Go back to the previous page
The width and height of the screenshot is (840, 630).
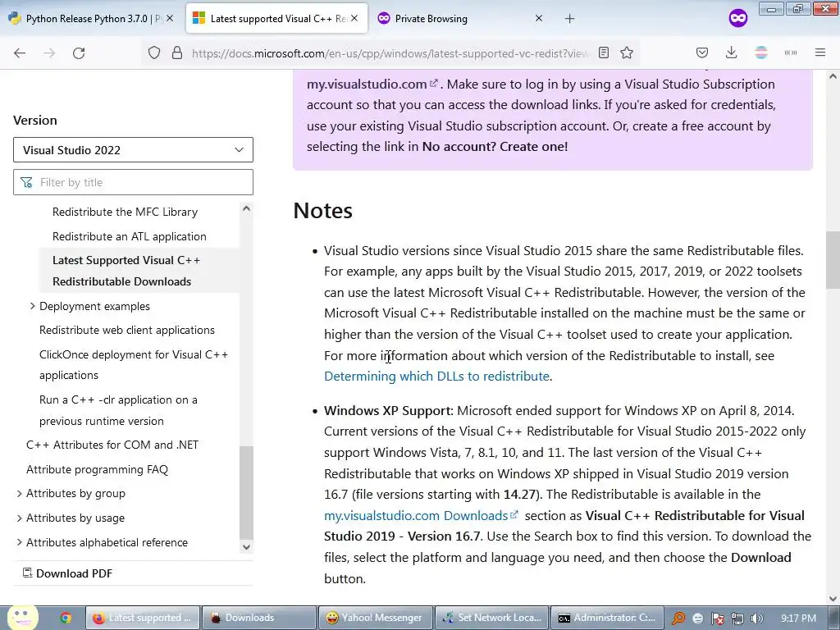(x=20, y=53)
